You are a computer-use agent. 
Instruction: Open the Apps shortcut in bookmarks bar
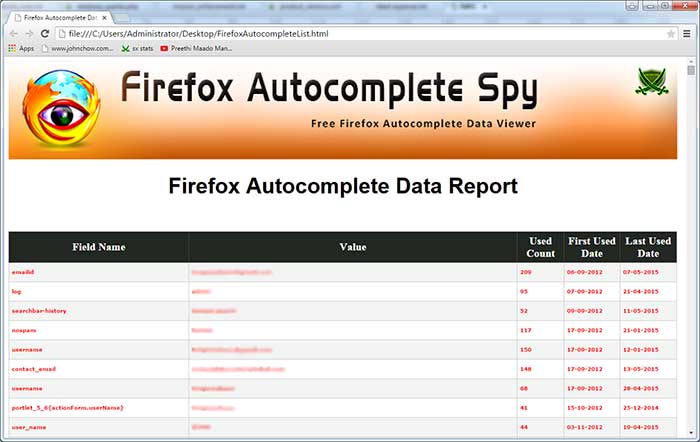tap(21, 48)
